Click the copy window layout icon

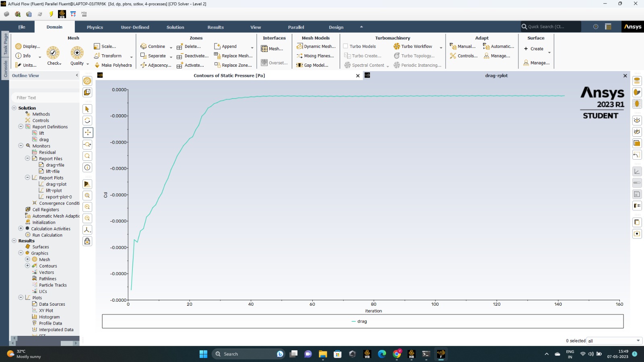point(637,222)
